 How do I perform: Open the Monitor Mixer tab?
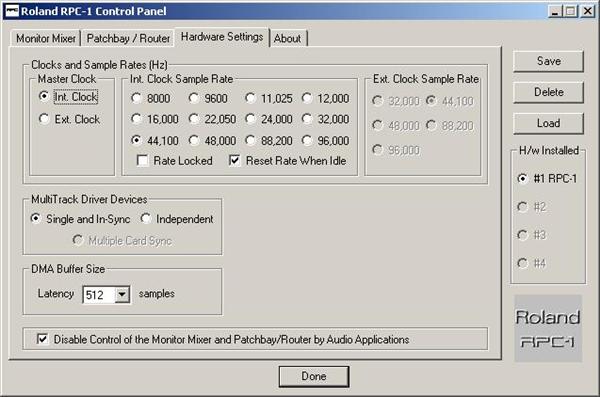click(46, 38)
